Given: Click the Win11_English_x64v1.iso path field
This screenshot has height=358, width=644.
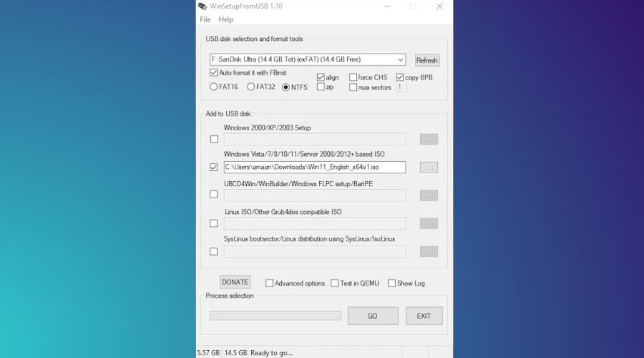Looking at the screenshot, I should click(x=315, y=168).
